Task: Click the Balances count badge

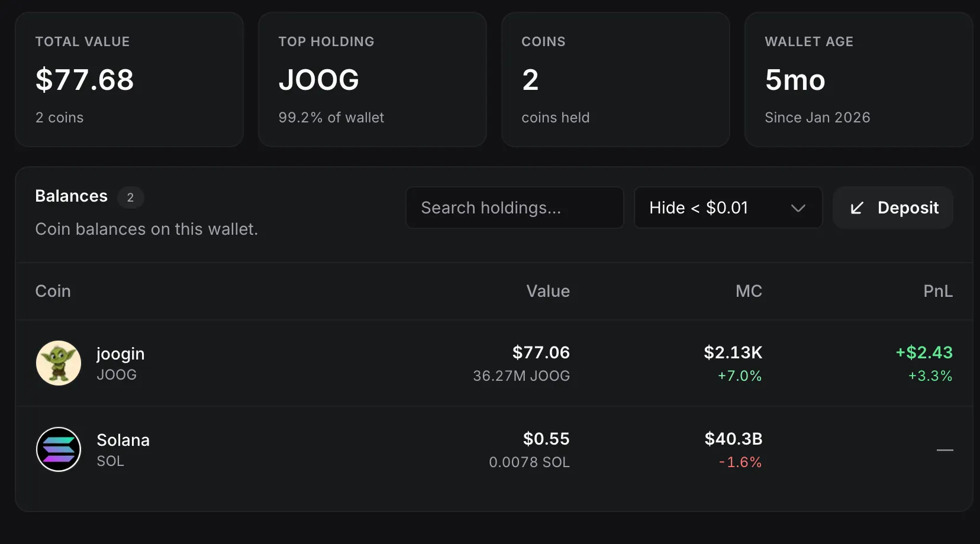Action: (x=130, y=197)
